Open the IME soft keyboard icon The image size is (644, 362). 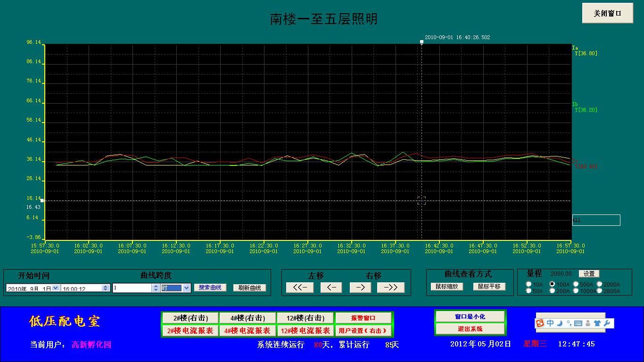[578, 323]
